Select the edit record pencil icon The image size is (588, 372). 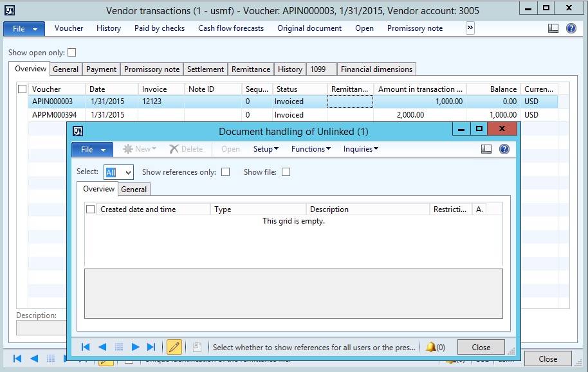[x=174, y=346]
